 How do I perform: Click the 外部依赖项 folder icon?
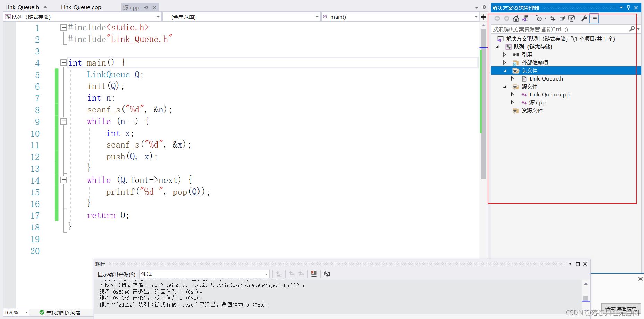[516, 62]
